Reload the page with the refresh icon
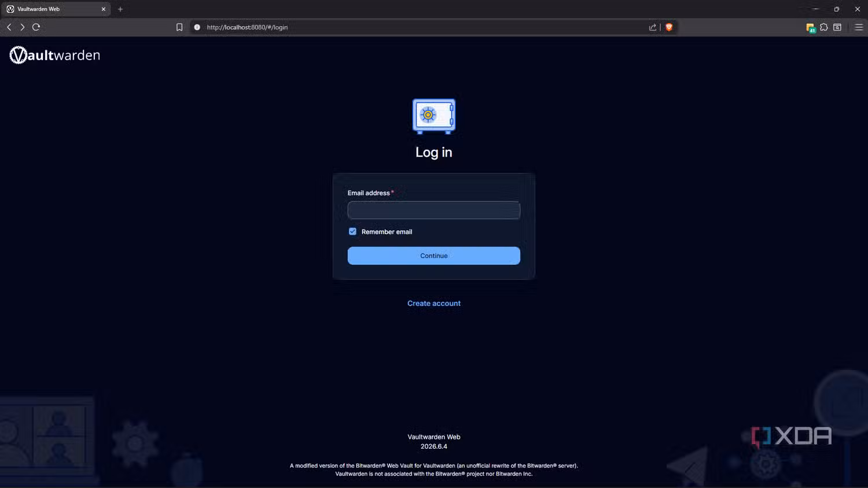 (36, 27)
